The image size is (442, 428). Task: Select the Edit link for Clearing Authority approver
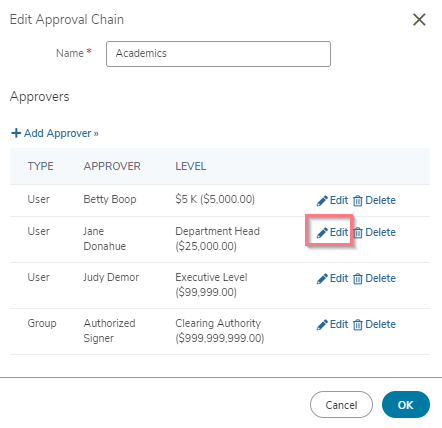click(332, 324)
